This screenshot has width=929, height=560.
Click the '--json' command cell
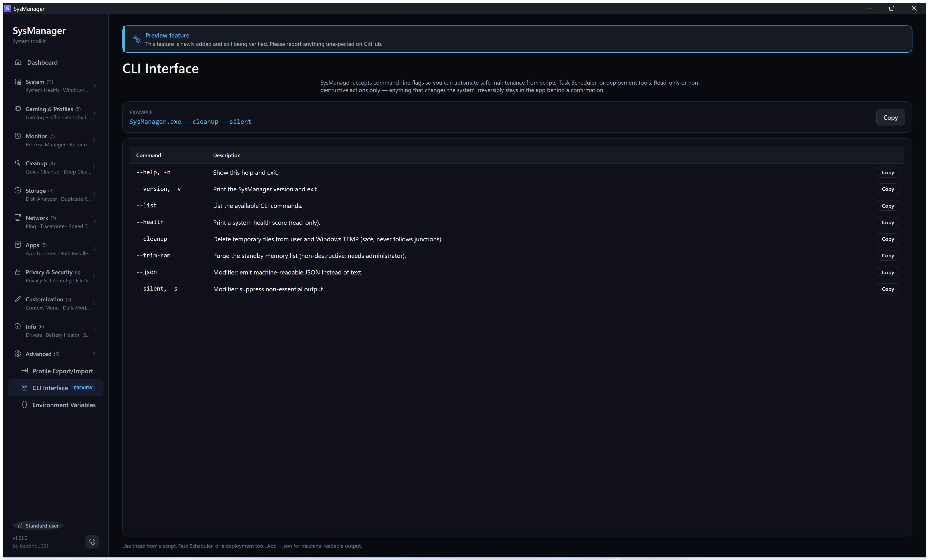point(146,272)
